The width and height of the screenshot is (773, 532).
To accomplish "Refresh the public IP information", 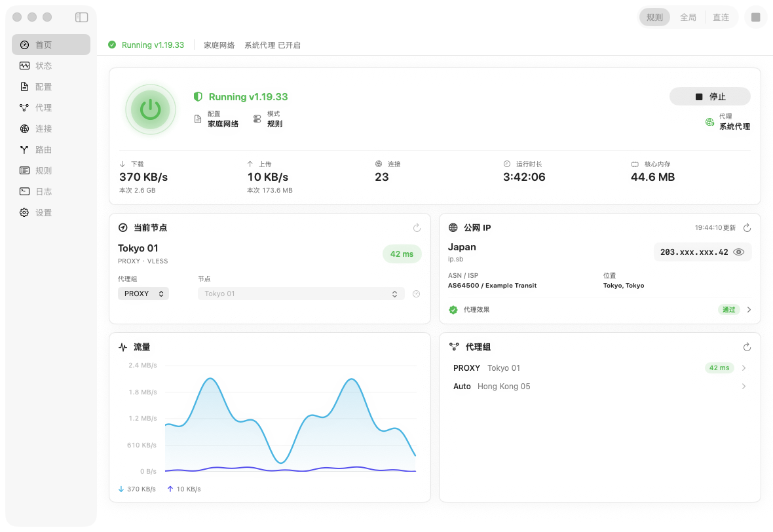I will tap(747, 228).
